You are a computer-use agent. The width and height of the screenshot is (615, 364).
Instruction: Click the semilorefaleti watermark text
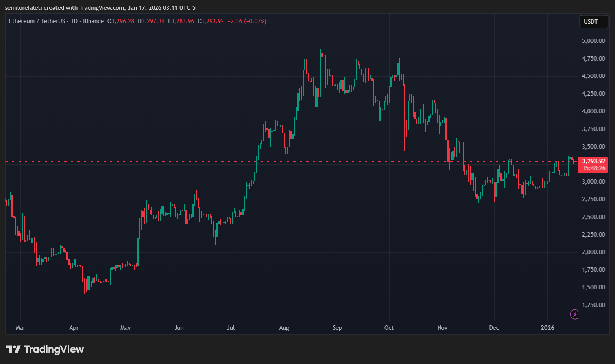coord(24,7)
